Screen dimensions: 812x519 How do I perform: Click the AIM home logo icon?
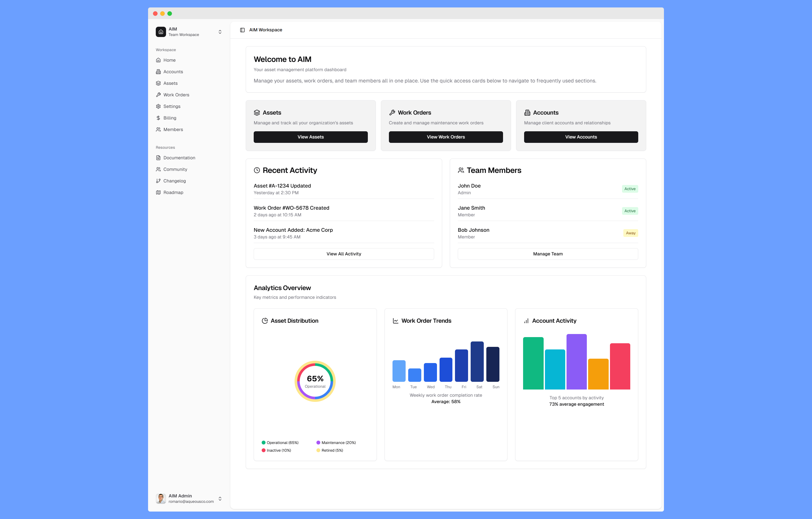tap(161, 32)
